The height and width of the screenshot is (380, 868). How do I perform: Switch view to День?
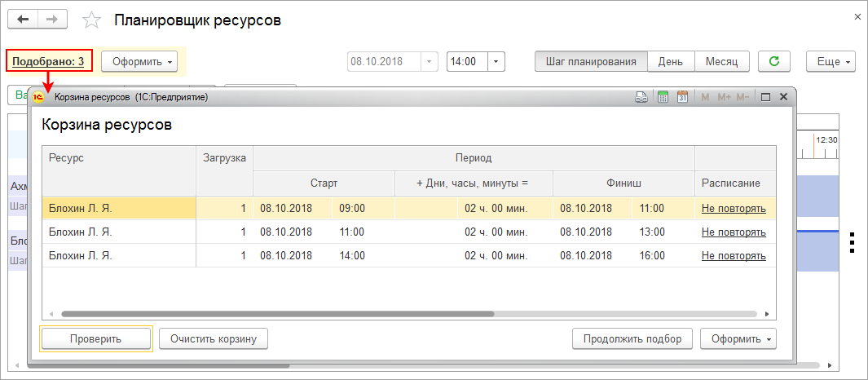(x=671, y=61)
